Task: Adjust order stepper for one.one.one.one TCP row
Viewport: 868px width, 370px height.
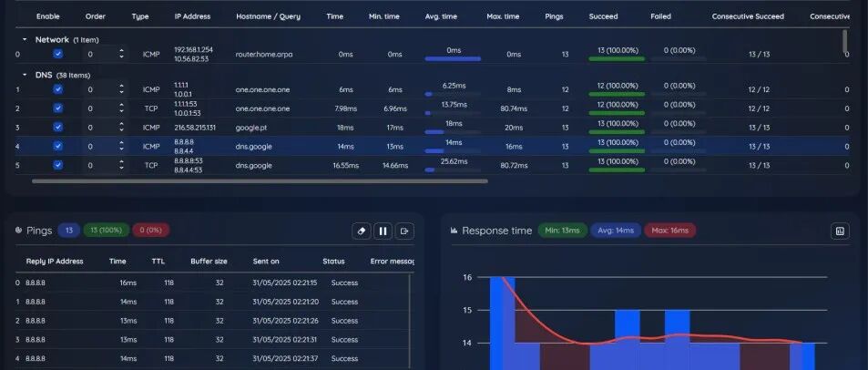Action: tap(121, 108)
